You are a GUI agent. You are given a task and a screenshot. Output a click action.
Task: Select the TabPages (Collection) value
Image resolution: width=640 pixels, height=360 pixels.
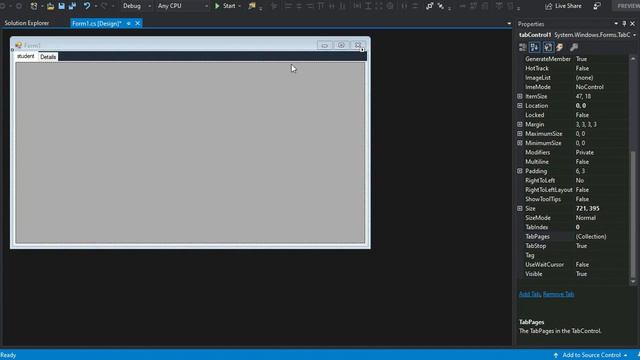pyautogui.click(x=591, y=237)
